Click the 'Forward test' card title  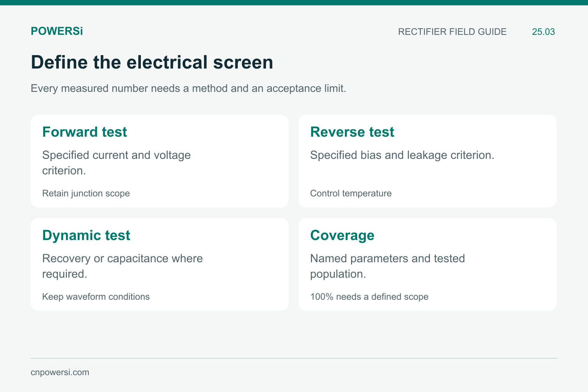[x=85, y=132]
